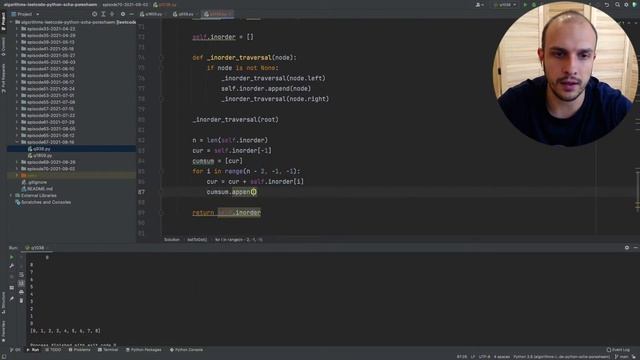Click the 'return self.inorder' code line

tap(227, 213)
